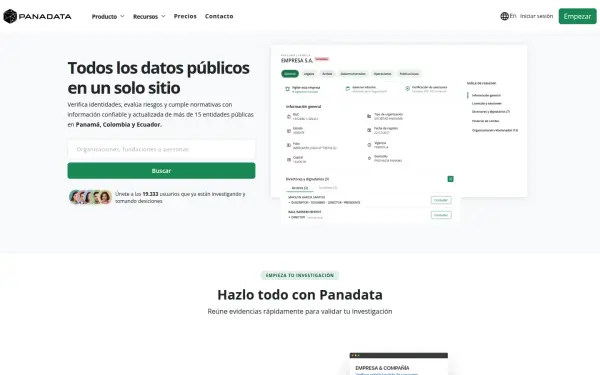Click "Todos los datos públicos" heading
Image resolution: width=600 pixels, height=375 pixels.
(158, 68)
